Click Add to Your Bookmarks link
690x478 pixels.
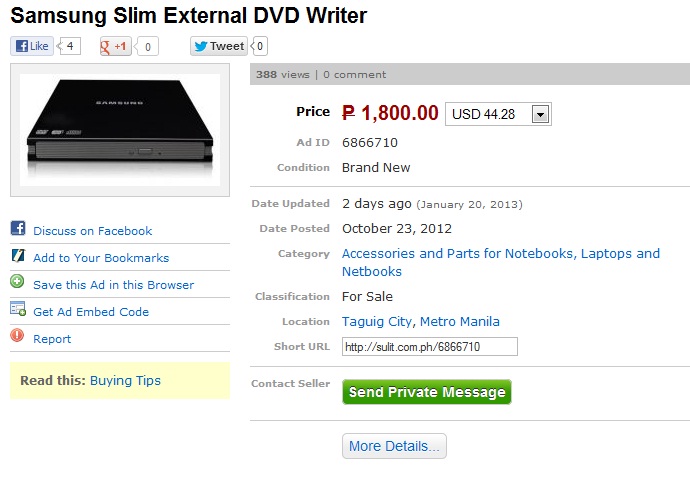101,258
